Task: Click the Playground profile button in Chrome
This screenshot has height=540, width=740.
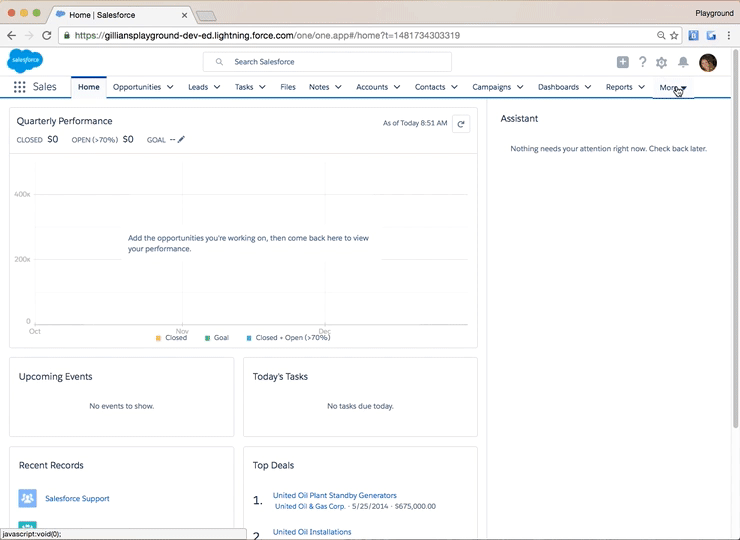Action: [714, 13]
